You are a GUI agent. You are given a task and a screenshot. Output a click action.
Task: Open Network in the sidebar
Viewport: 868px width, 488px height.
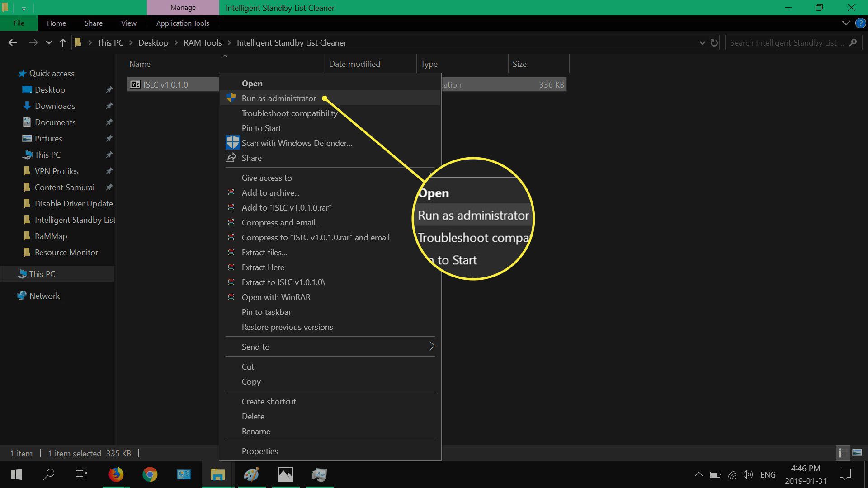coord(44,296)
